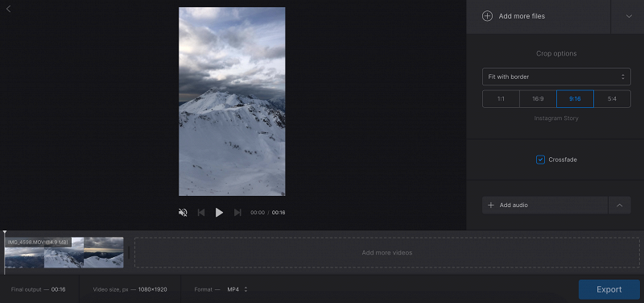Click the Export button
Screen dimensions: 644x303
pos(609,289)
